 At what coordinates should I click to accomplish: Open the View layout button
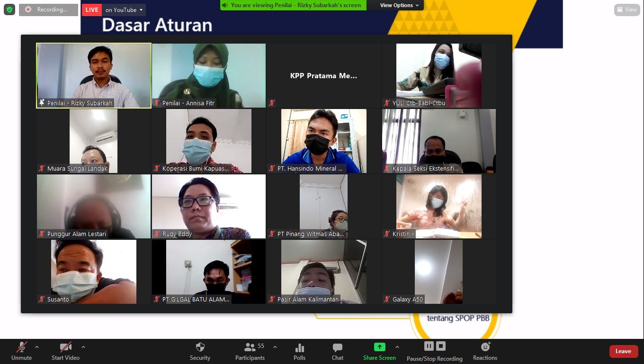[627, 9]
